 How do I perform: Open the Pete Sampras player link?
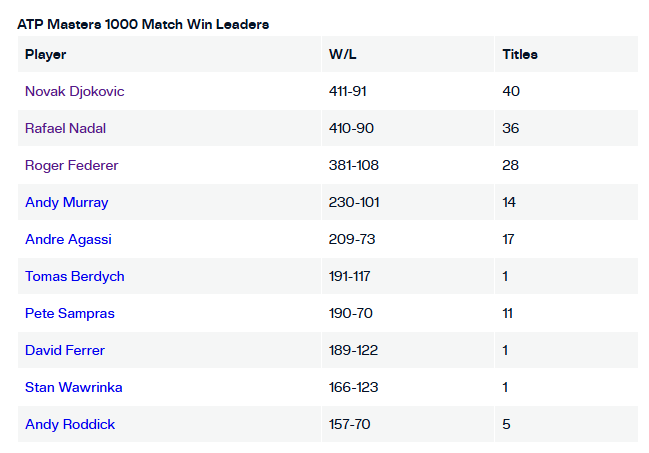(70, 313)
